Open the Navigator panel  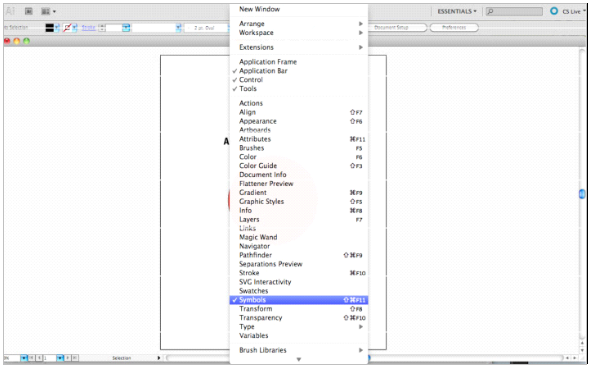pyautogui.click(x=299, y=246)
